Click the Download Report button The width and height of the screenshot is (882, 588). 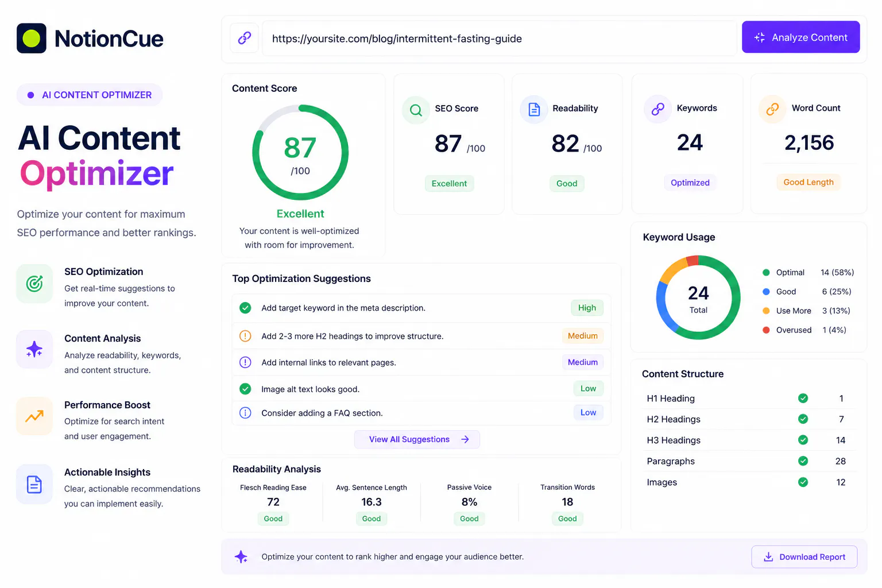coord(804,557)
